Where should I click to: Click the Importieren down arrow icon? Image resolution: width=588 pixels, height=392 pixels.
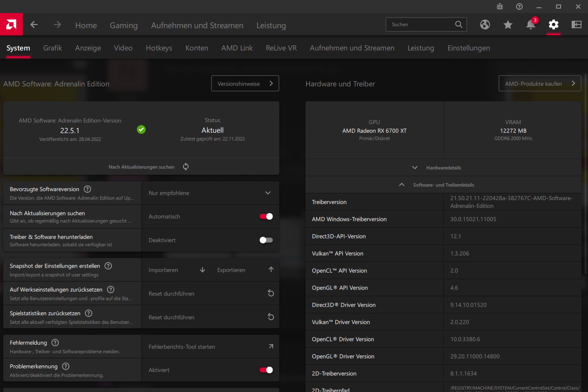(203, 270)
